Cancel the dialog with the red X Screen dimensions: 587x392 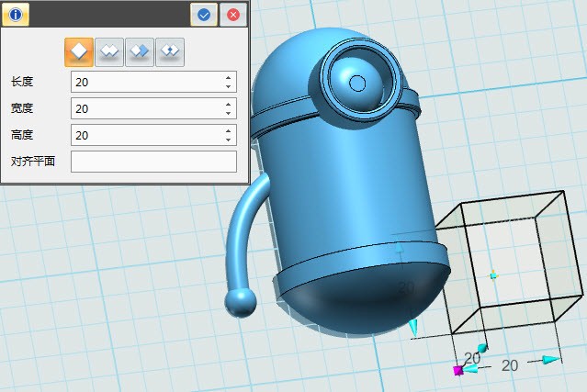click(x=233, y=15)
